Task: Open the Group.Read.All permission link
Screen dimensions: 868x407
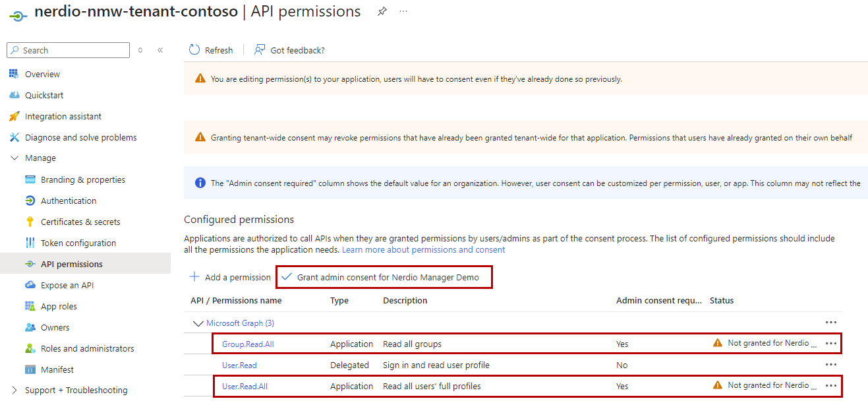Action: (x=248, y=344)
